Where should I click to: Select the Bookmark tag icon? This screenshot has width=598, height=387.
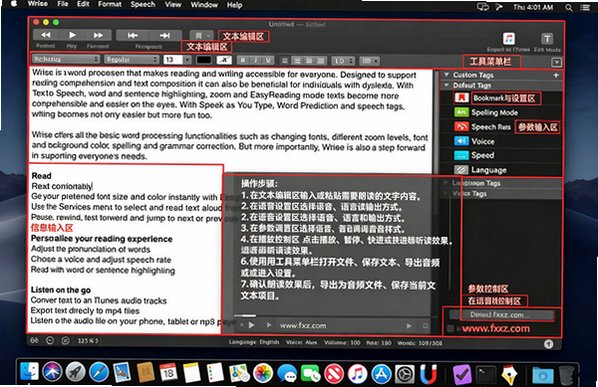(x=461, y=98)
